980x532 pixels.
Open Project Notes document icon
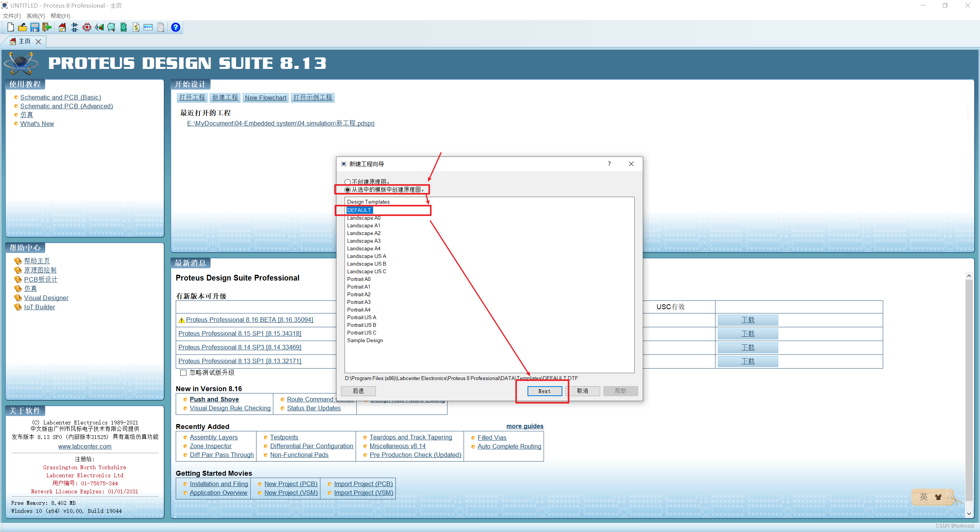[161, 27]
